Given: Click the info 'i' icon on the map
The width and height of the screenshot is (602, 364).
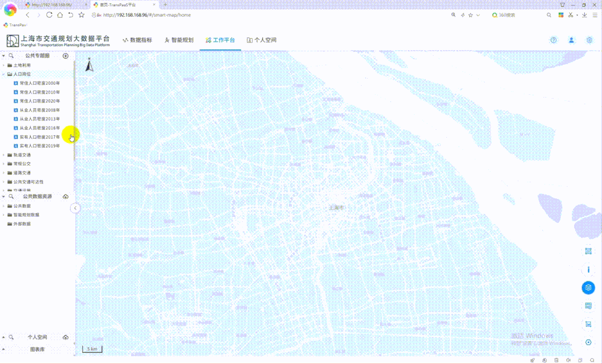Looking at the screenshot, I should point(588,270).
